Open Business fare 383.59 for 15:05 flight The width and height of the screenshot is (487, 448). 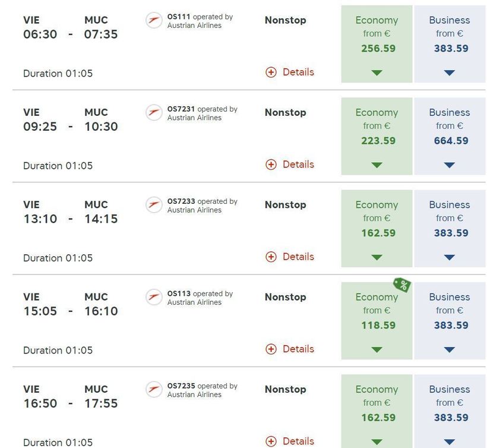pyautogui.click(x=450, y=321)
